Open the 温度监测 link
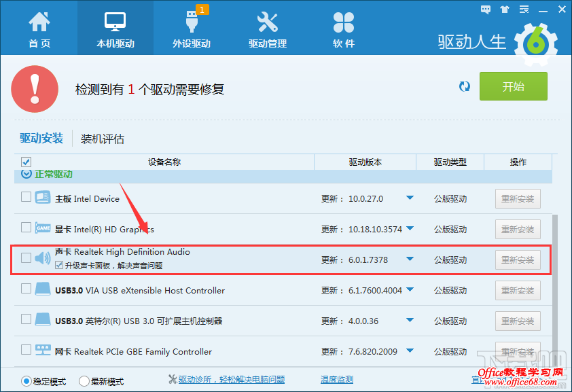Viewport: 572px width, 392px height. coord(337,380)
